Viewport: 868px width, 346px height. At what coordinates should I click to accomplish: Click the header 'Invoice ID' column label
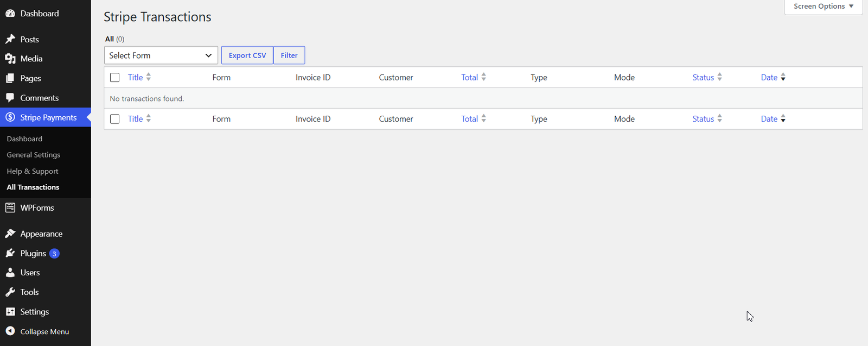pyautogui.click(x=313, y=78)
